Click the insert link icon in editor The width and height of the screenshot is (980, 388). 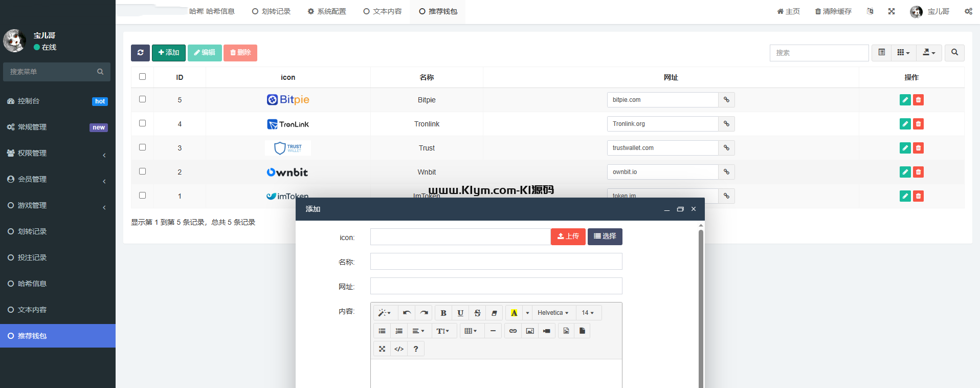513,331
